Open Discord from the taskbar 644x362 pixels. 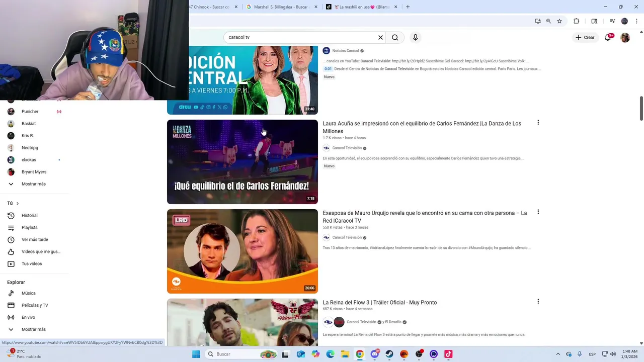[374, 354]
